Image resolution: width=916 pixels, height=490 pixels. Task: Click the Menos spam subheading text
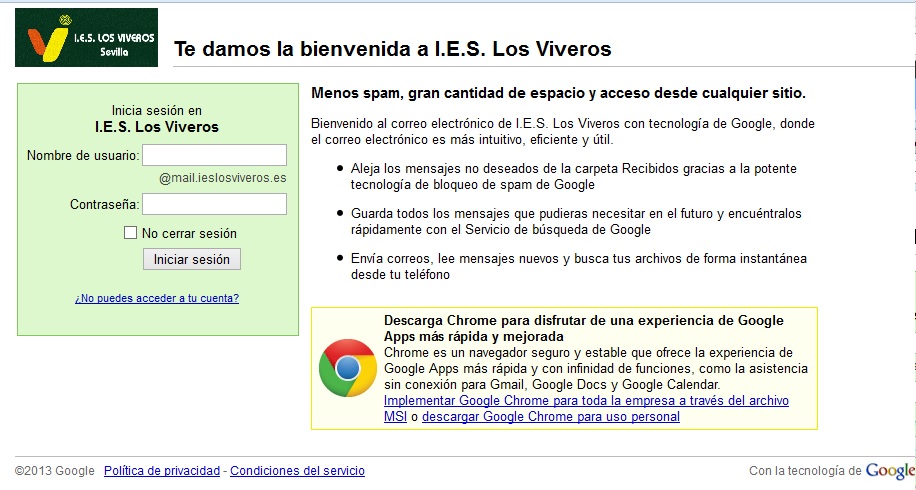[x=558, y=93]
